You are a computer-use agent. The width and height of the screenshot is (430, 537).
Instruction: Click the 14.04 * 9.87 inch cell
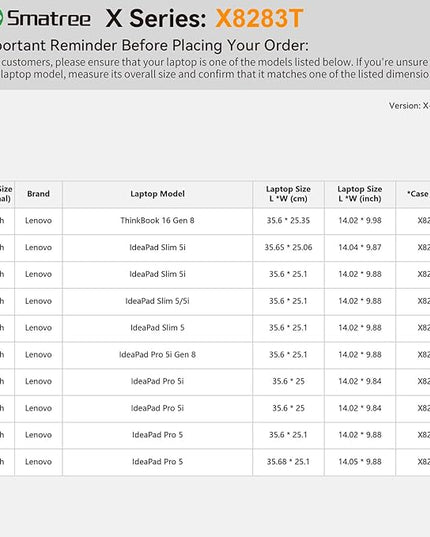(360, 247)
